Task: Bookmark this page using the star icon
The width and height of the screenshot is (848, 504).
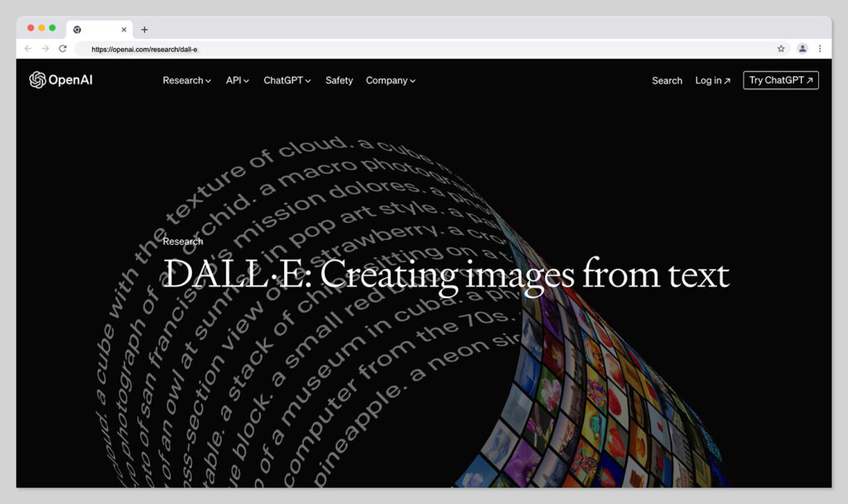Action: 781,49
